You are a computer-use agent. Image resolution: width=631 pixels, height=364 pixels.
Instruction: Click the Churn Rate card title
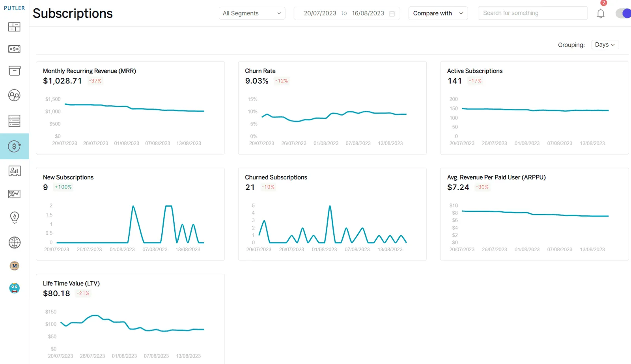tap(260, 71)
